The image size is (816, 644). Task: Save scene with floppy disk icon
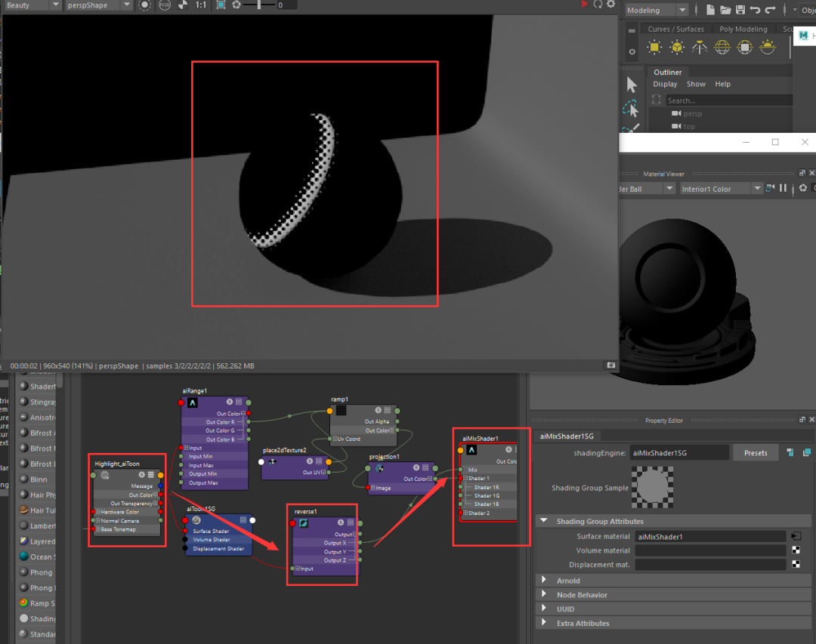coord(740,10)
